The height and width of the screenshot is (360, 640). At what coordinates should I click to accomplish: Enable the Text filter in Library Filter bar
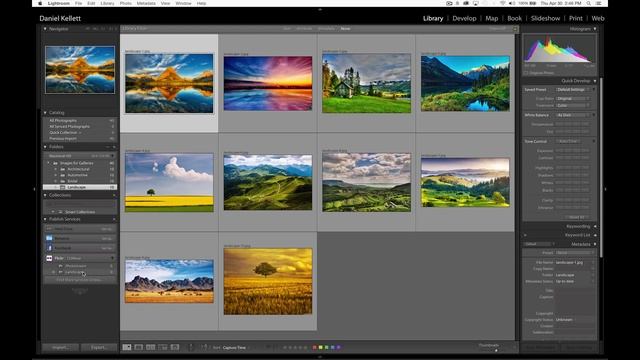click(x=287, y=29)
